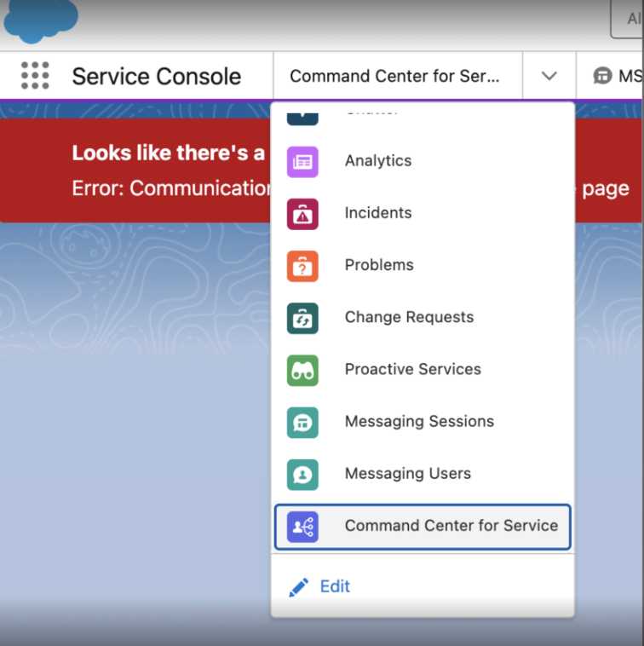Click the Problems orange icon

pos(302,266)
